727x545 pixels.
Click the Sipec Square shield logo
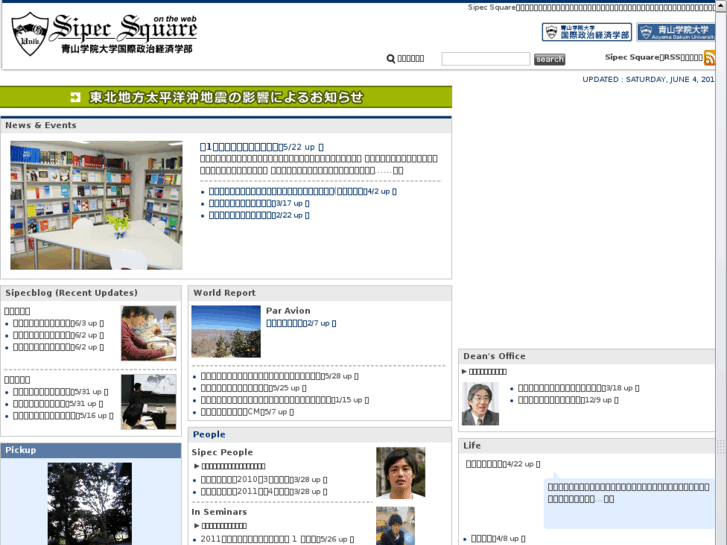(x=30, y=34)
